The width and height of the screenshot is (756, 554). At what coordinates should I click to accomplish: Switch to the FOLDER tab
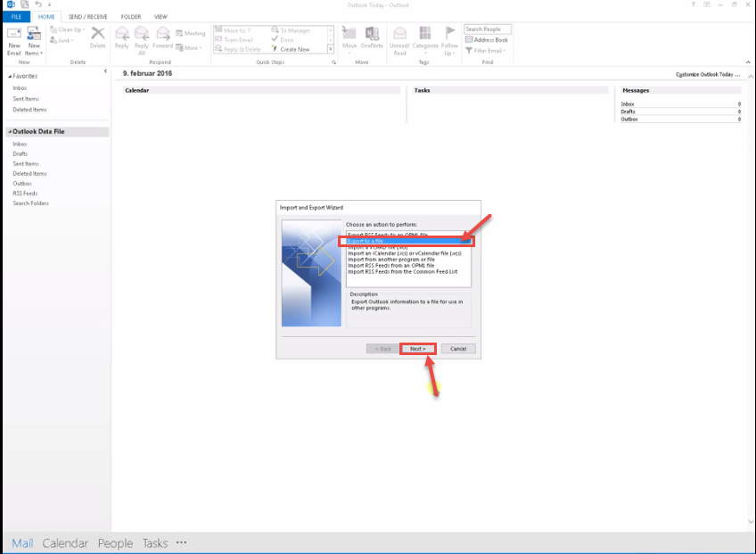point(131,16)
